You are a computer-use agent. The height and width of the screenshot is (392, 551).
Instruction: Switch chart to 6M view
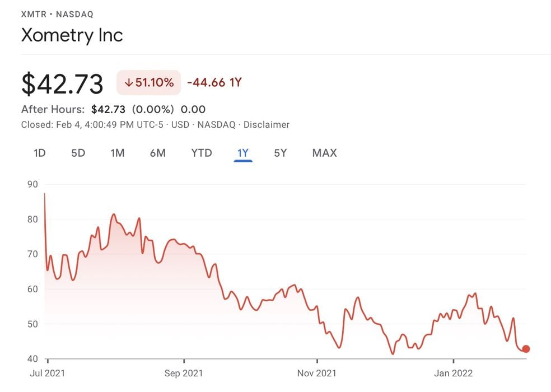click(157, 153)
